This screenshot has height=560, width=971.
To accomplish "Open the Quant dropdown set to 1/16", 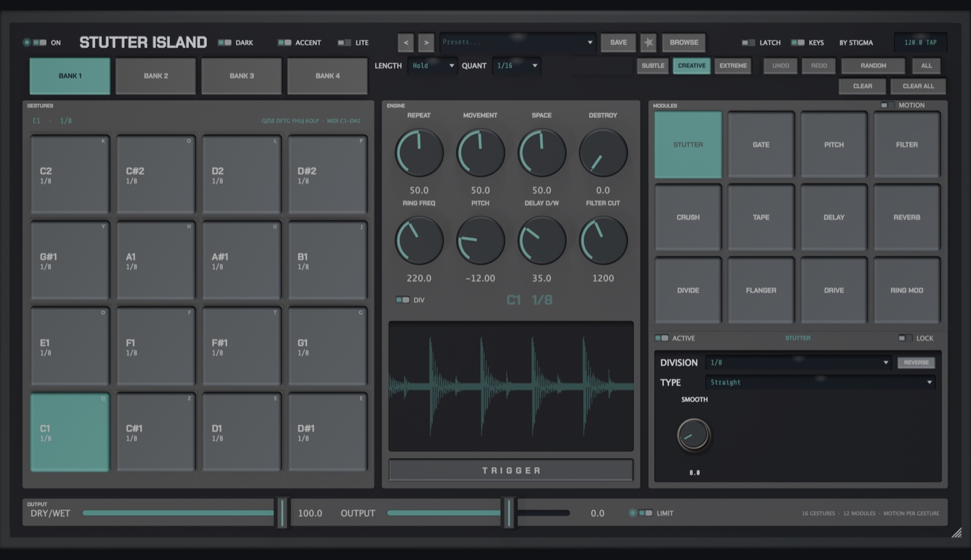I will [x=516, y=66].
